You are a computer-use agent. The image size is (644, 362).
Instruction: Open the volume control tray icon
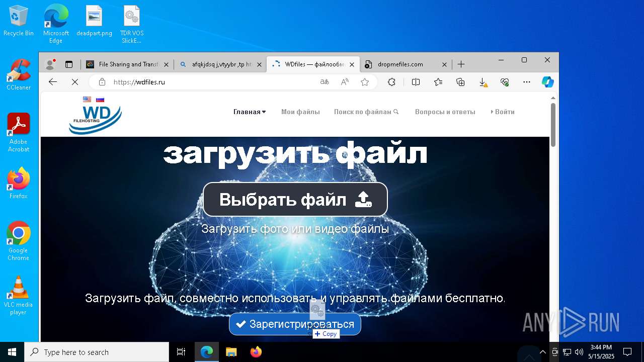(579, 352)
